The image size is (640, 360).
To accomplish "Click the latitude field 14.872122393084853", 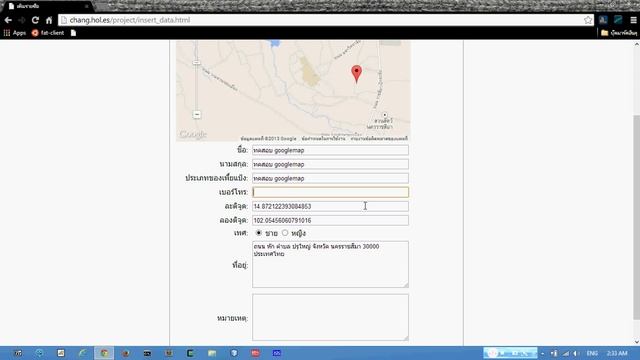I will tap(330, 206).
